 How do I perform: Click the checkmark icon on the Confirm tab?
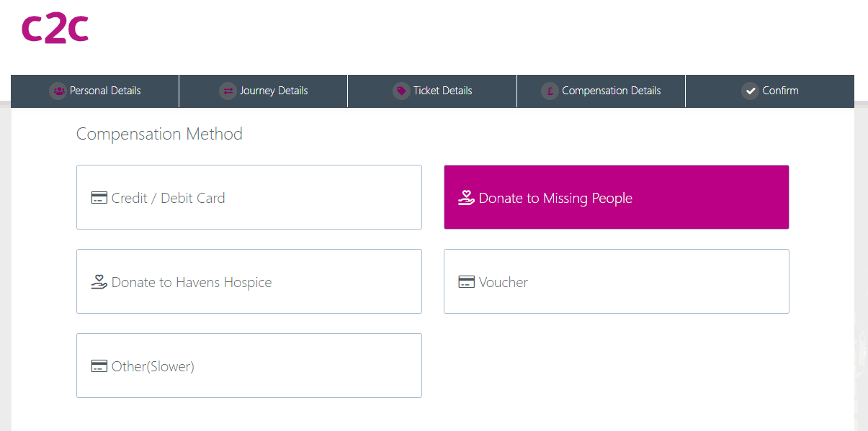749,91
